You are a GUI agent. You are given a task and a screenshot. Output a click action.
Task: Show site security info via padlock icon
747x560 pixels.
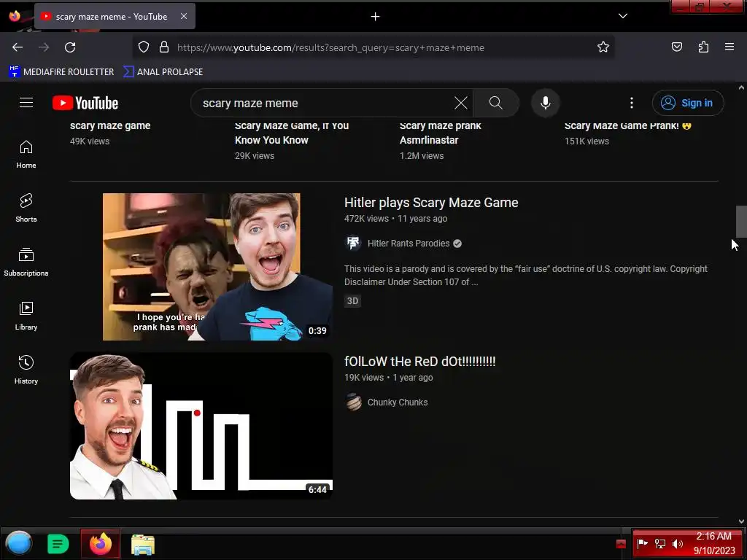[x=164, y=47]
